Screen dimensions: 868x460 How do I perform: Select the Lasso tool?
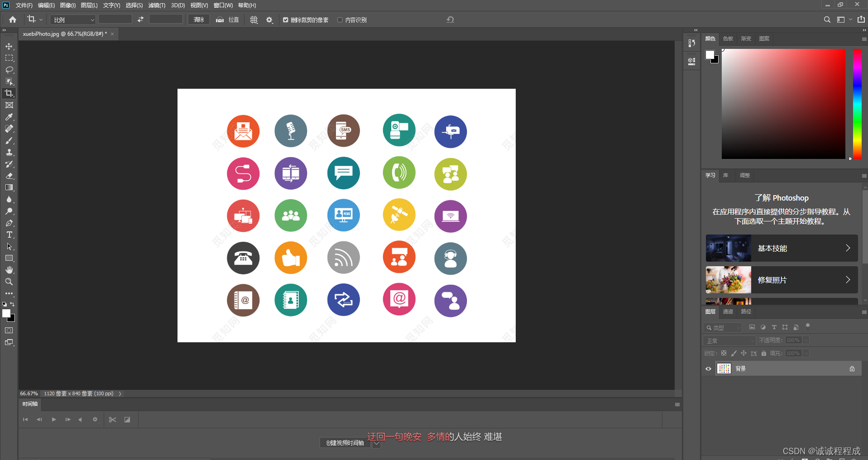point(9,70)
